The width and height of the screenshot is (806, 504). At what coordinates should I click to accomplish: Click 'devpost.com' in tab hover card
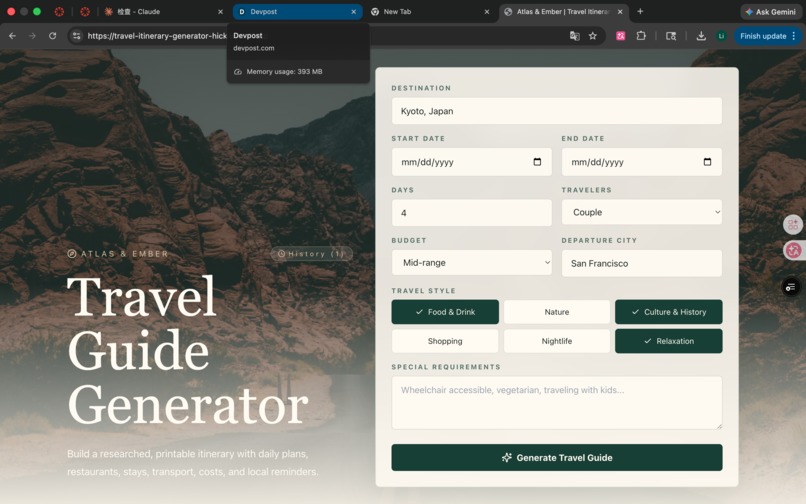[253, 48]
